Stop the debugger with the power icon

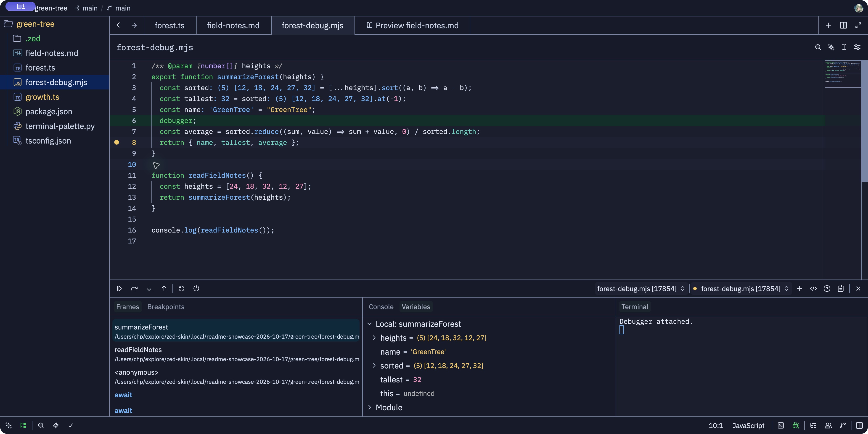click(196, 289)
